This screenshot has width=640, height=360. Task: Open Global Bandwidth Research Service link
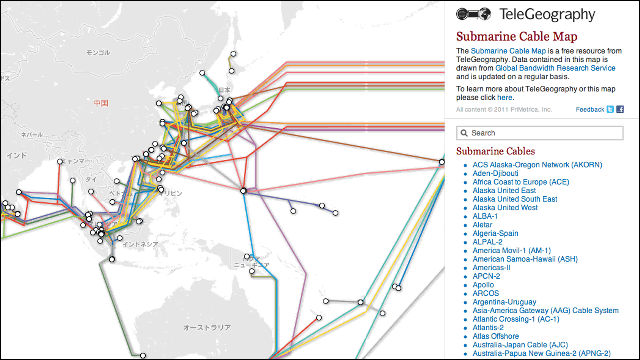(555, 68)
